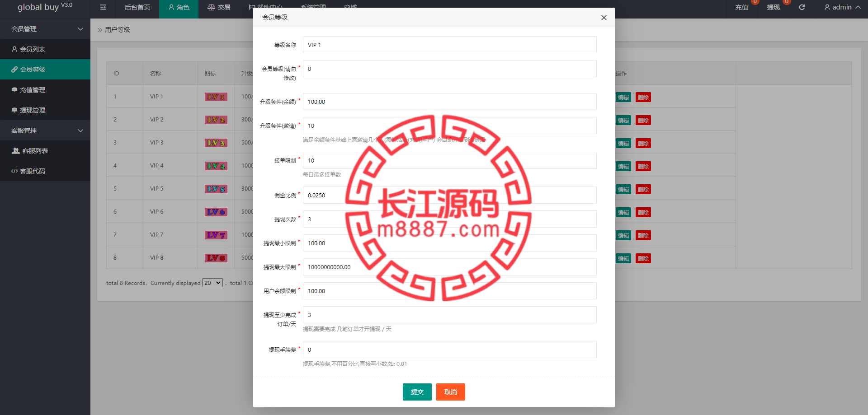Click the LV 6 level badge icon
Screen dimensions: 868x415
[216, 212]
